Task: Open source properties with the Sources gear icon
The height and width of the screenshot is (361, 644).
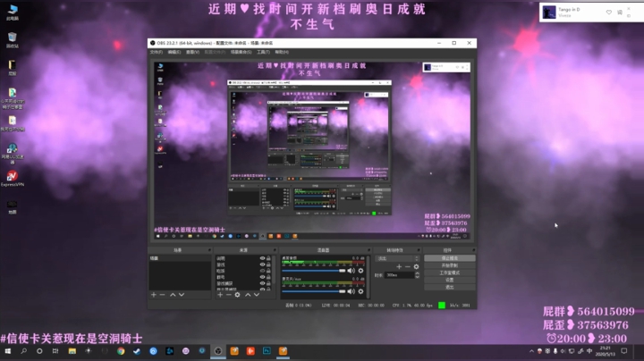Action: [237, 295]
